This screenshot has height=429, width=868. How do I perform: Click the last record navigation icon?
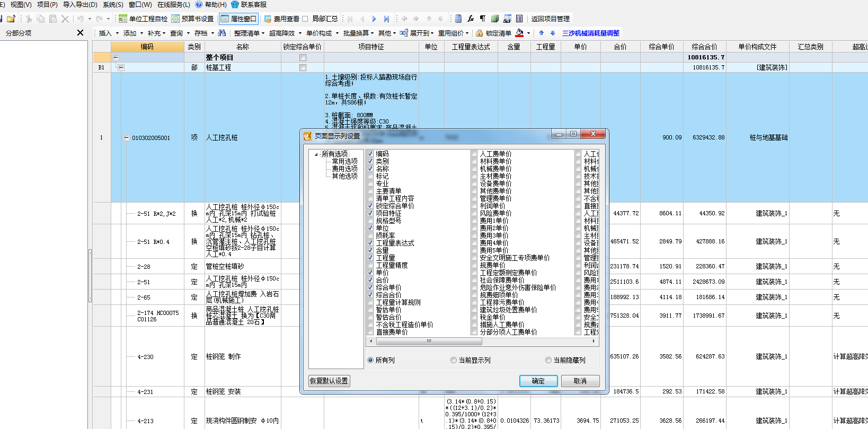(x=386, y=19)
